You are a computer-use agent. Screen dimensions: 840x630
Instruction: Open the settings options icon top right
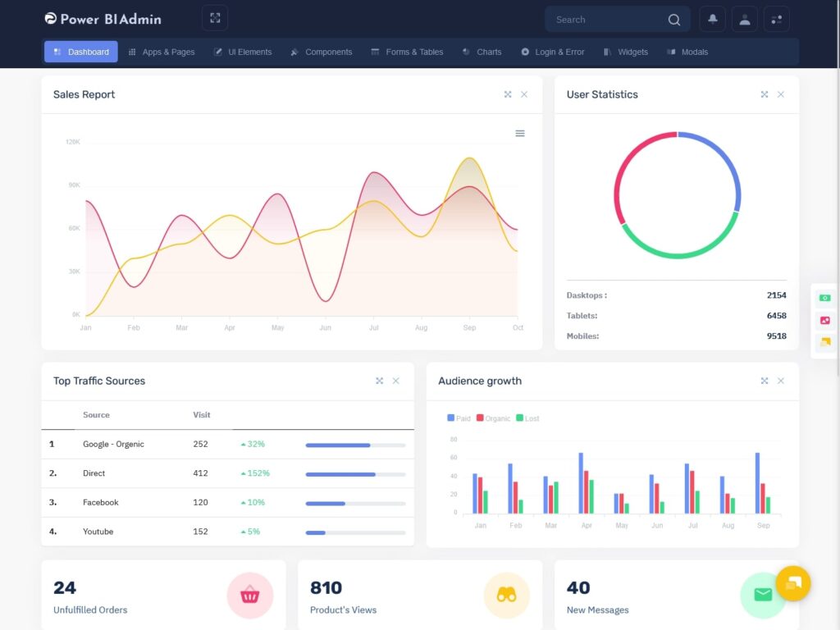point(776,18)
